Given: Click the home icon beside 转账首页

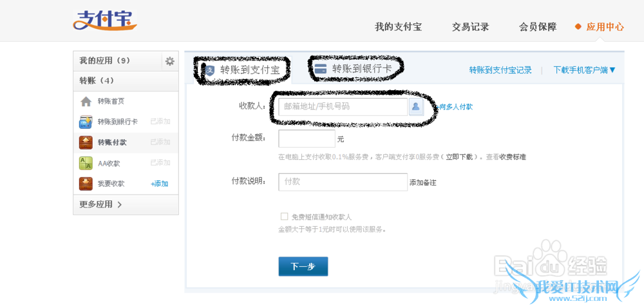Looking at the screenshot, I should click(x=86, y=101).
